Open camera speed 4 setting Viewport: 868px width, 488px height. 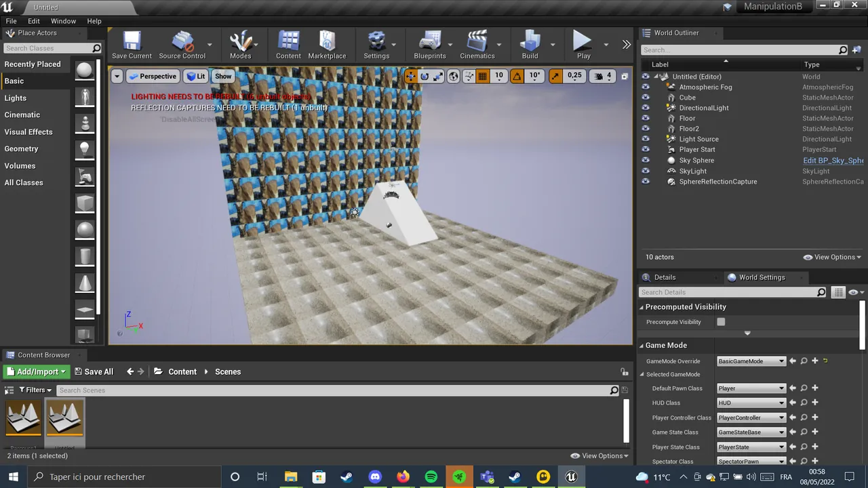[x=603, y=76]
